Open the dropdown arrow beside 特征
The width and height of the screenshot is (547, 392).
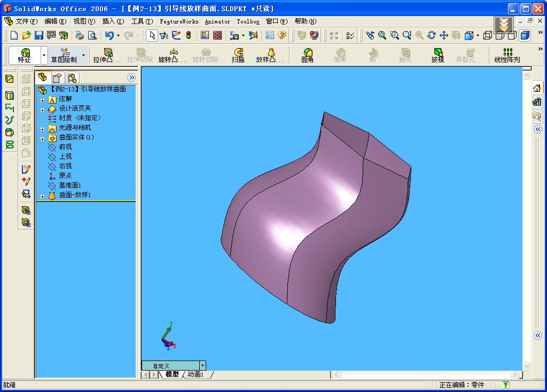pos(44,56)
